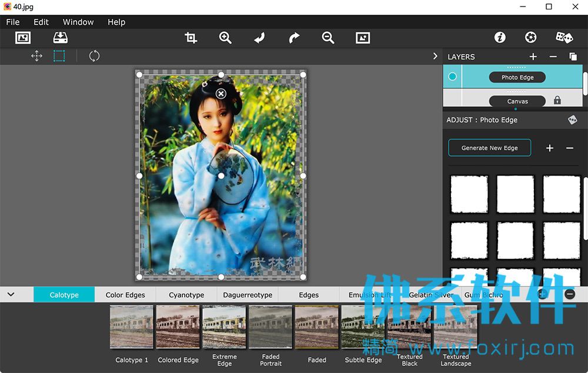This screenshot has width=588, height=373.
Task: Select the Move tool arrows icon
Action: tap(36, 56)
